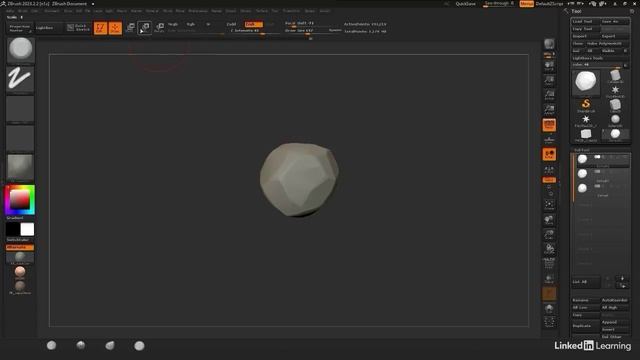Open the Zplugin menu
Screen dimensions: 640x360
(x=310, y=11)
